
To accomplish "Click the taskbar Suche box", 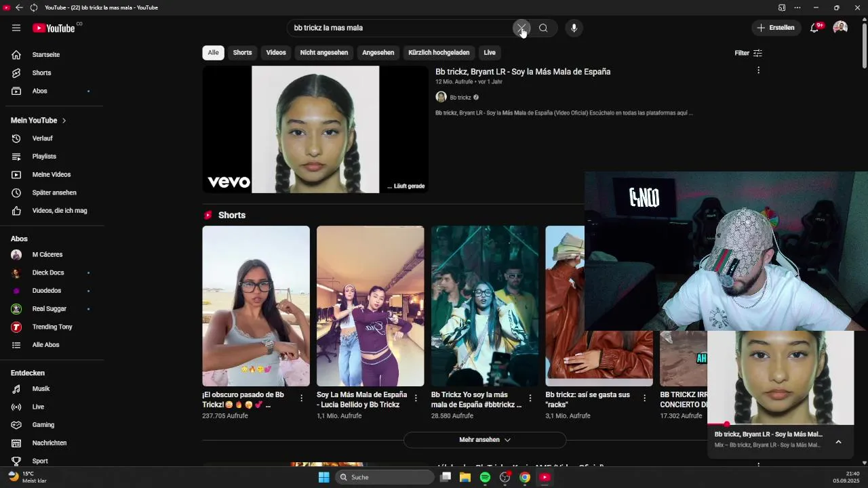I will pos(384,477).
